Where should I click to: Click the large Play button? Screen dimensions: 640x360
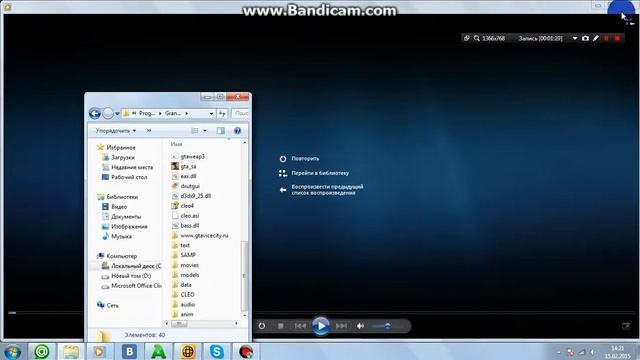(321, 326)
